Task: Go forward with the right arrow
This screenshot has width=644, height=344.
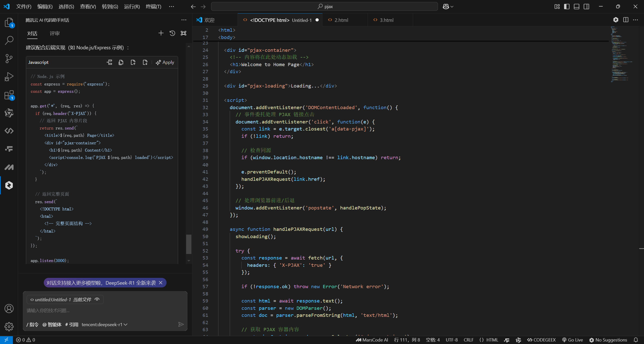Action: point(203,7)
